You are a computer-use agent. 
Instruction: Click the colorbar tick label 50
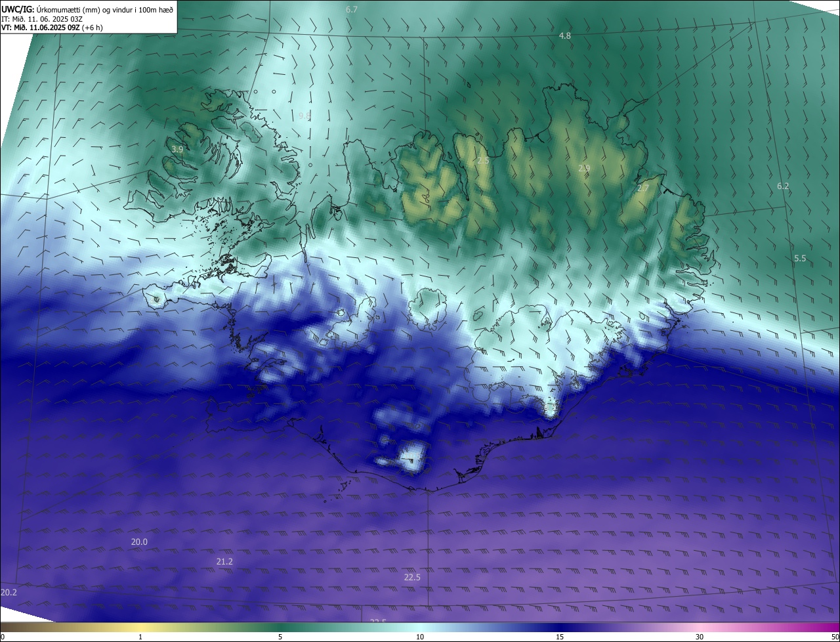click(x=835, y=637)
